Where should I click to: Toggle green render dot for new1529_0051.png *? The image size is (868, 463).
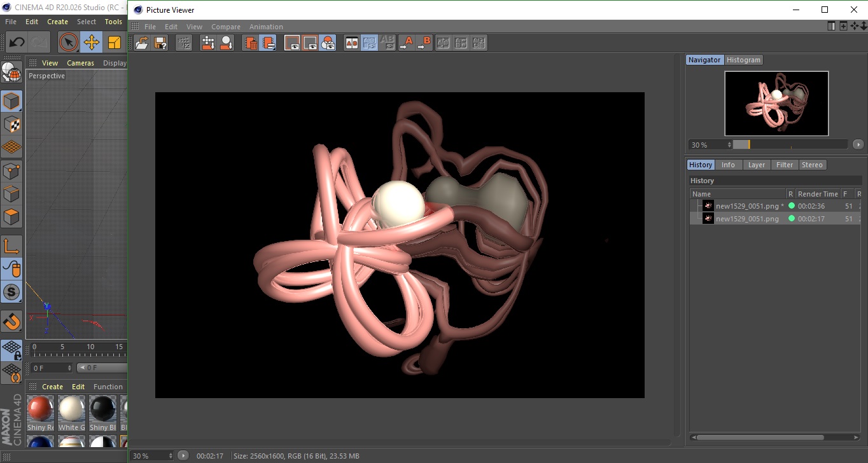792,206
